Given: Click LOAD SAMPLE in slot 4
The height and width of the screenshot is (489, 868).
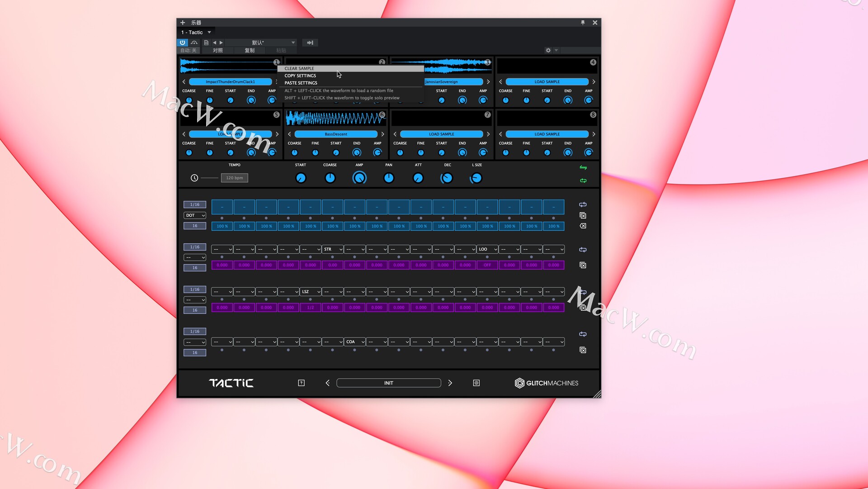Looking at the screenshot, I should click(547, 82).
